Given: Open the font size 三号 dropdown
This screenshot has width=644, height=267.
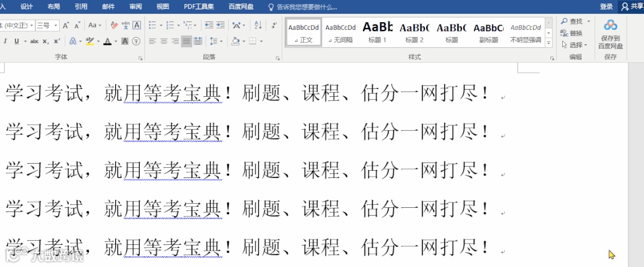Looking at the screenshot, I should coord(56,26).
